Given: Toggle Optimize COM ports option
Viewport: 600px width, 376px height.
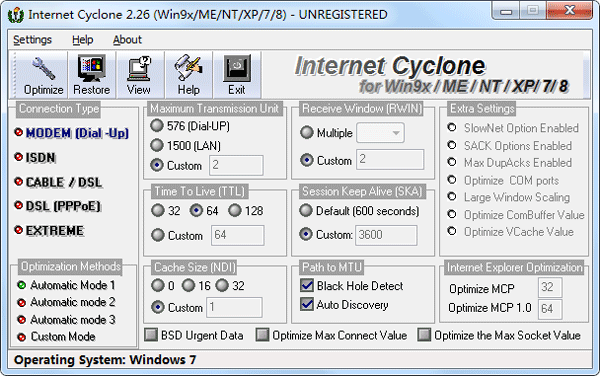Looking at the screenshot, I should tap(452, 180).
